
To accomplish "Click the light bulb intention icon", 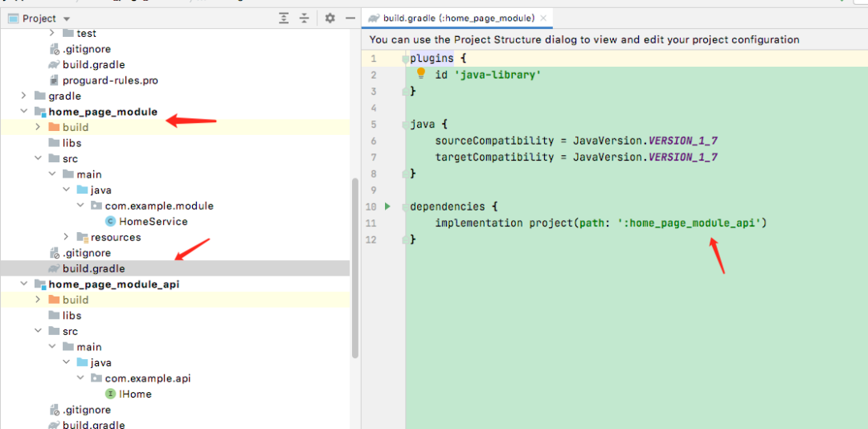I will pyautogui.click(x=420, y=73).
